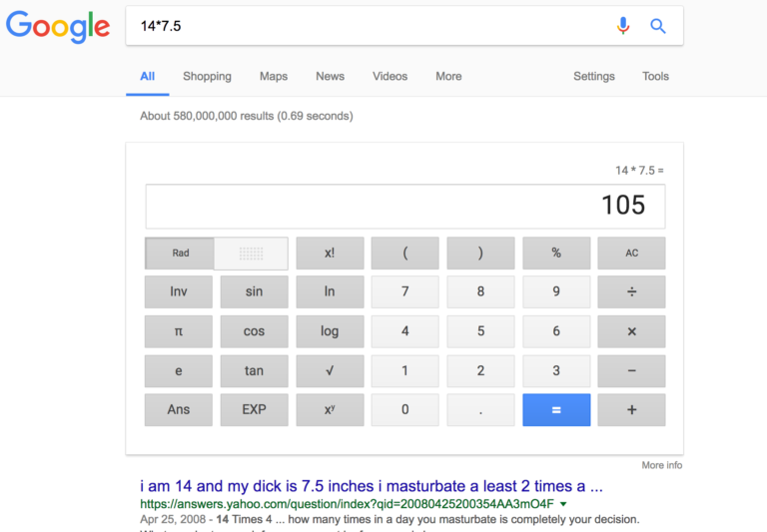Open the More info link
The height and width of the screenshot is (532, 767).
pyautogui.click(x=661, y=465)
